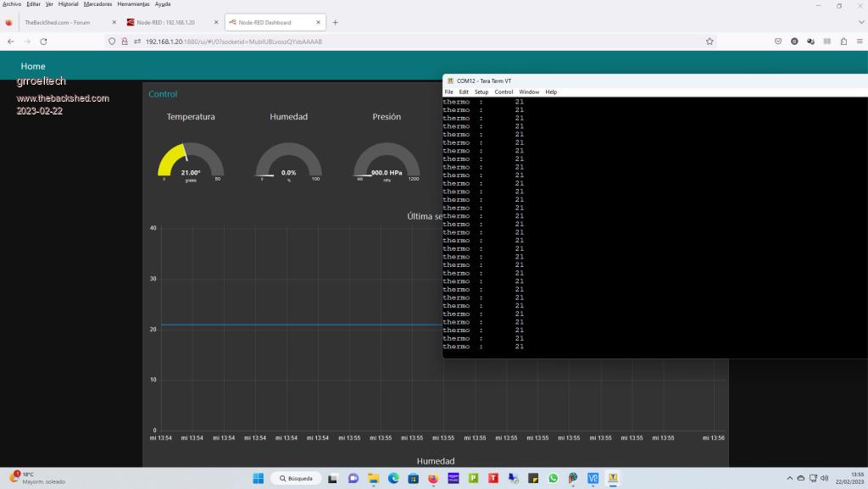
Task: Open WhatsApp from the taskbar
Action: coord(553,478)
